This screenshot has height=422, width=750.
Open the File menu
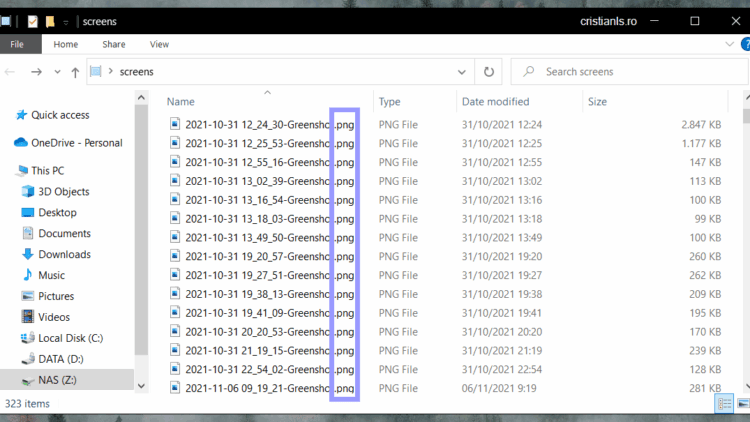click(x=17, y=44)
